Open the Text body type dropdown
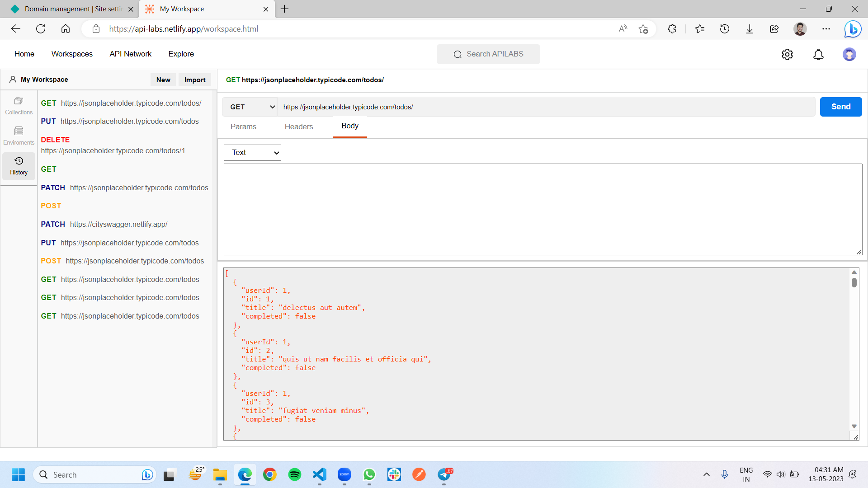Viewport: 868px width, 488px height. [252, 153]
